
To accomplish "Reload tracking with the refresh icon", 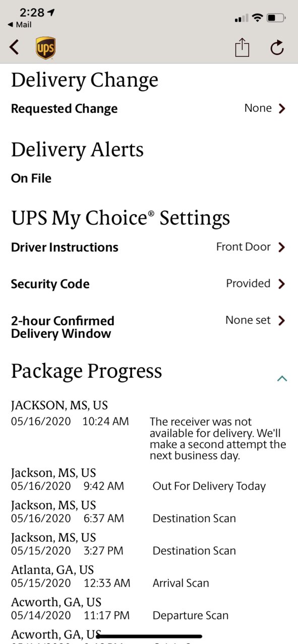I will click(277, 48).
